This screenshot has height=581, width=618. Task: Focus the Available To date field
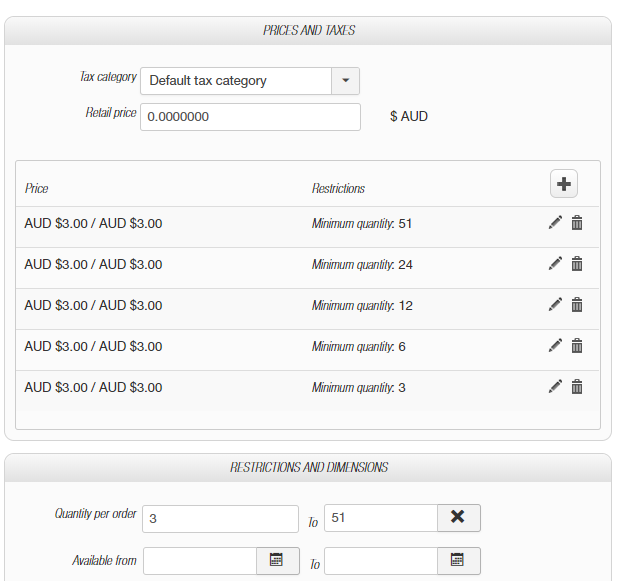click(381, 561)
